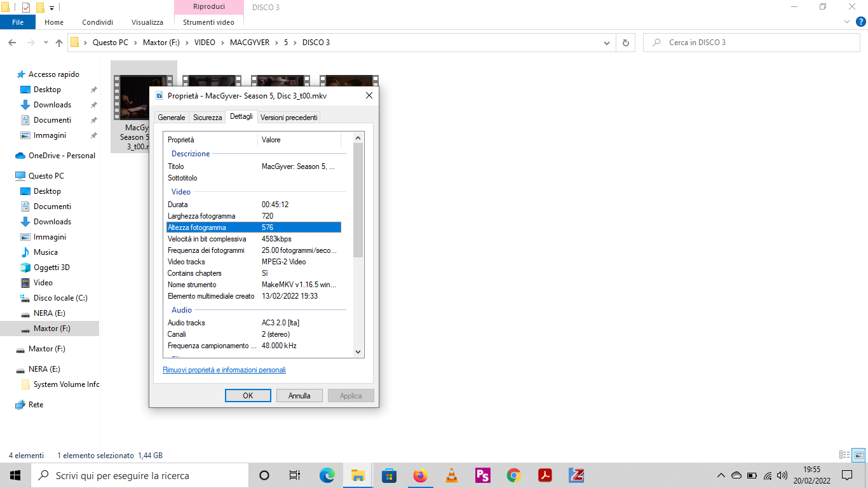
Task: Expand the address bar history dropdown
Action: coord(607,43)
